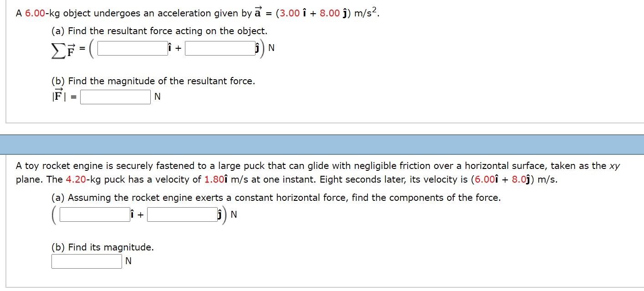Image resolution: width=644 pixels, height=291 pixels.
Task: Select the rocket force magnitude answer box
Action: [x=87, y=260]
